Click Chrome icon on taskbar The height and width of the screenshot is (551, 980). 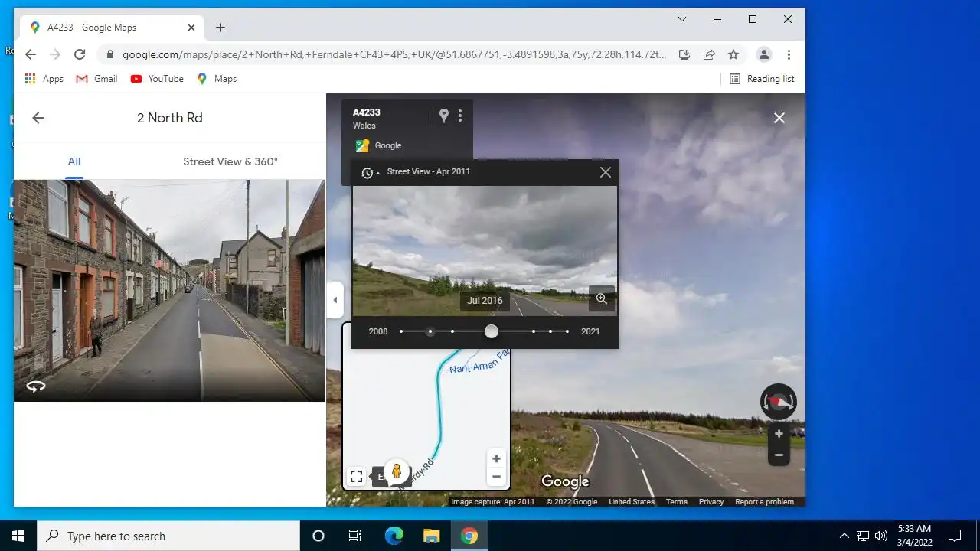[x=469, y=536]
